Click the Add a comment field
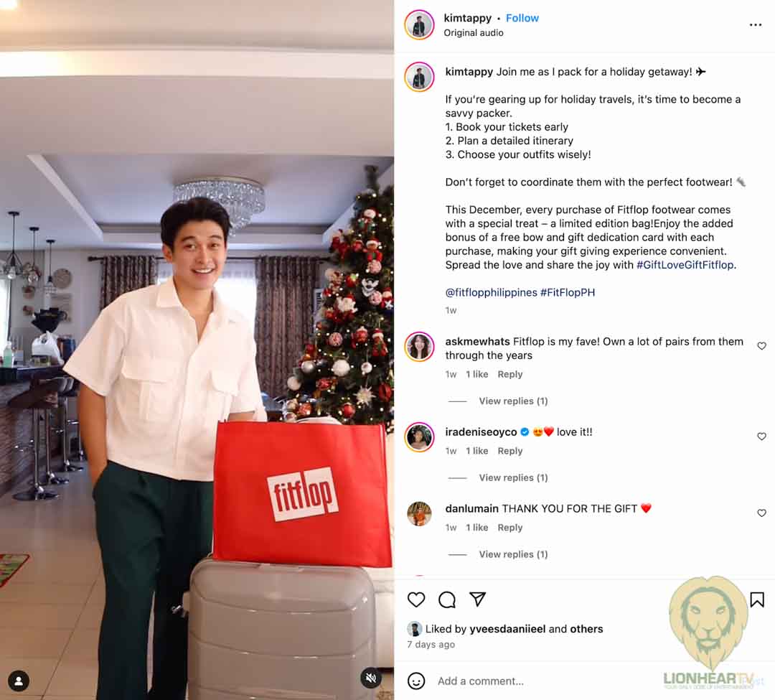This screenshot has height=700, width=775. 544,681
